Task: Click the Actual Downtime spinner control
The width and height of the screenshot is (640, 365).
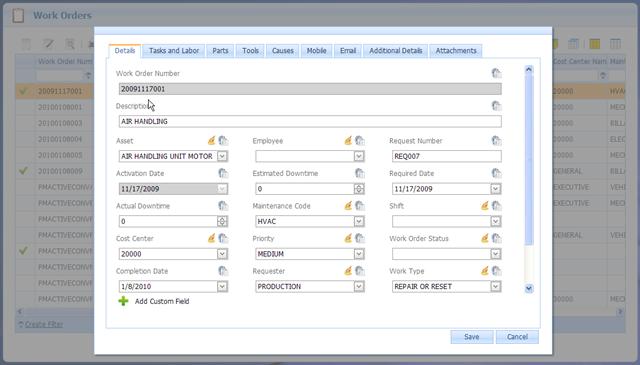Action: (222, 221)
